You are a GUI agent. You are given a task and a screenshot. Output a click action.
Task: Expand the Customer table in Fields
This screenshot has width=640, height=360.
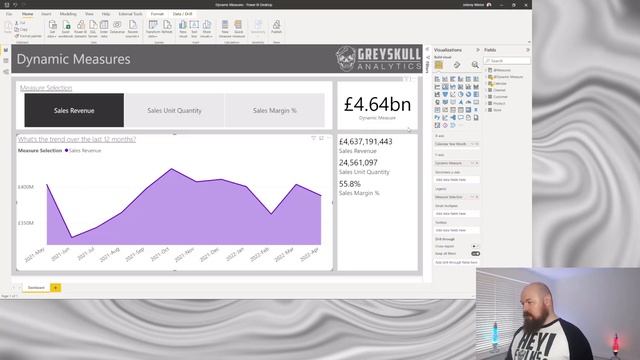click(x=486, y=97)
